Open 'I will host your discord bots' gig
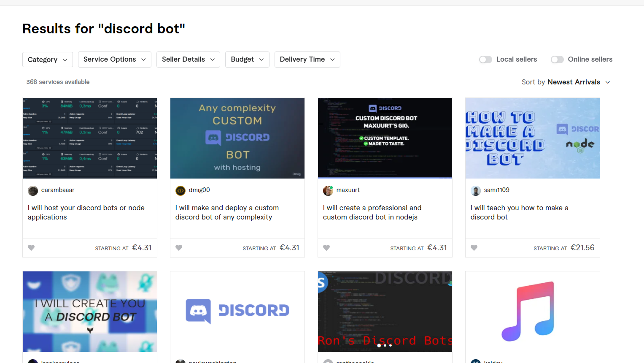 (x=86, y=212)
